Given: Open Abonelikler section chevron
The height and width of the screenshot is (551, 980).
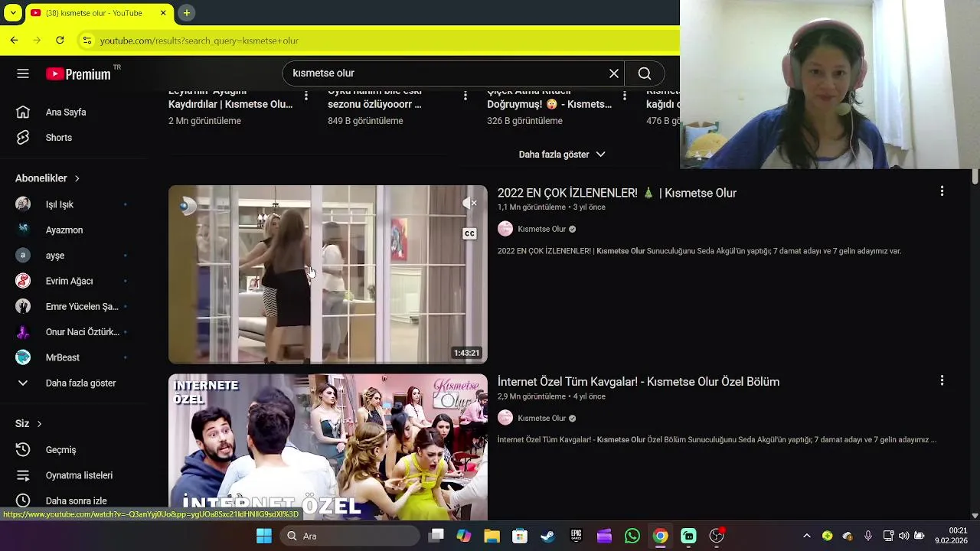Looking at the screenshot, I should (x=77, y=178).
